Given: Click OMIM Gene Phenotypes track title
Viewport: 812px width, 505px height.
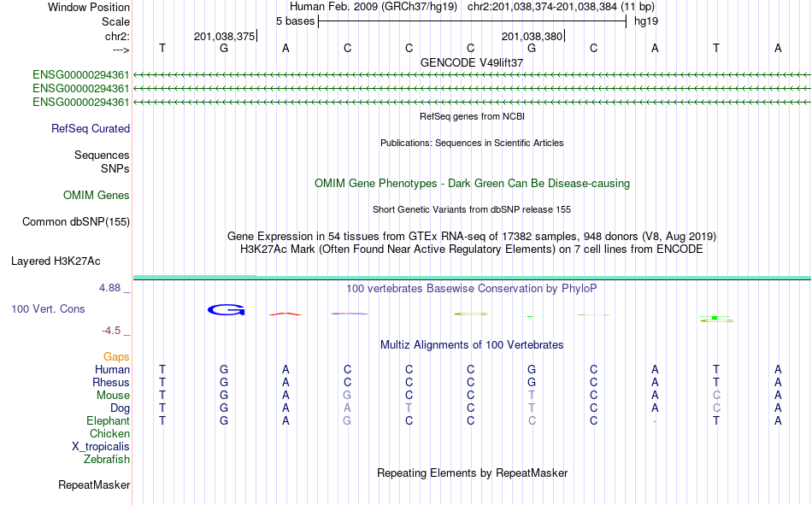Looking at the screenshot, I should pos(473,184).
